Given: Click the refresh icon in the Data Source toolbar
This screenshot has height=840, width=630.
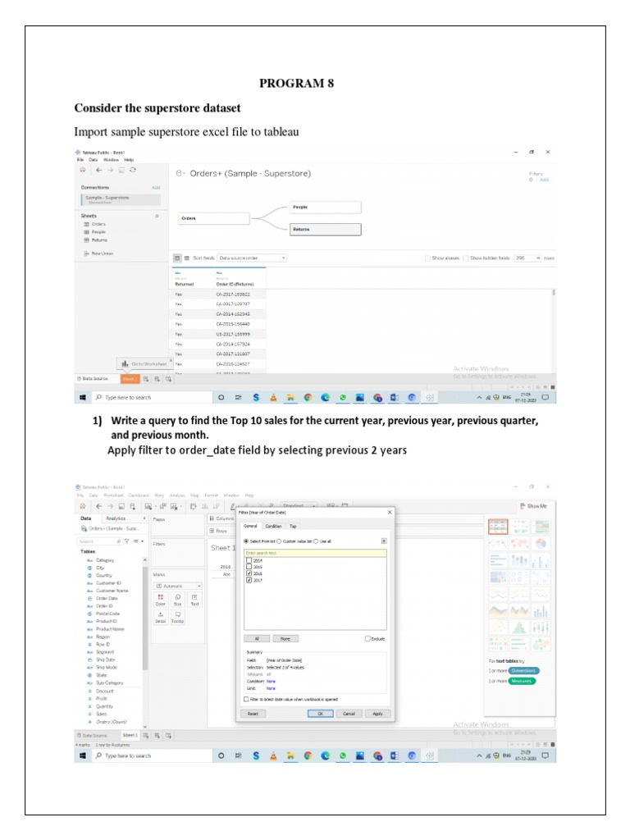Looking at the screenshot, I should coord(132,170).
